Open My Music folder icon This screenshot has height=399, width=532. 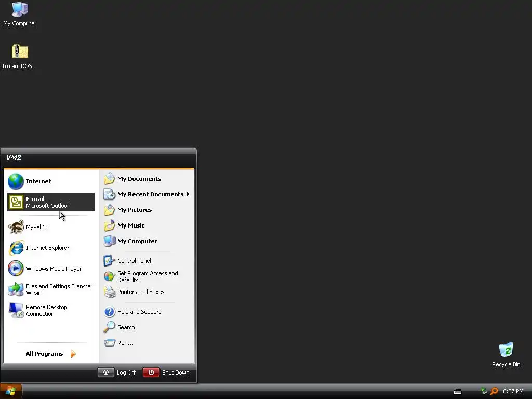109,225
